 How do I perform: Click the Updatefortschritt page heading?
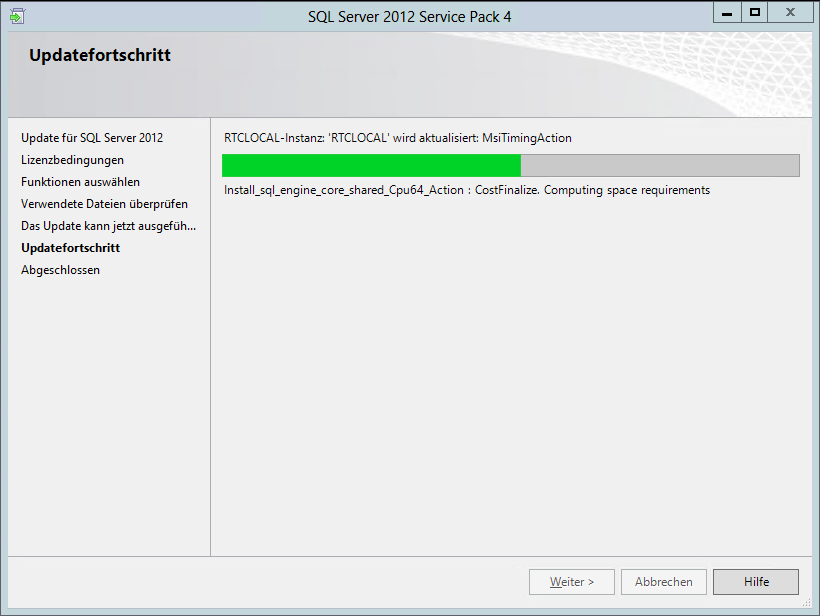click(x=100, y=55)
